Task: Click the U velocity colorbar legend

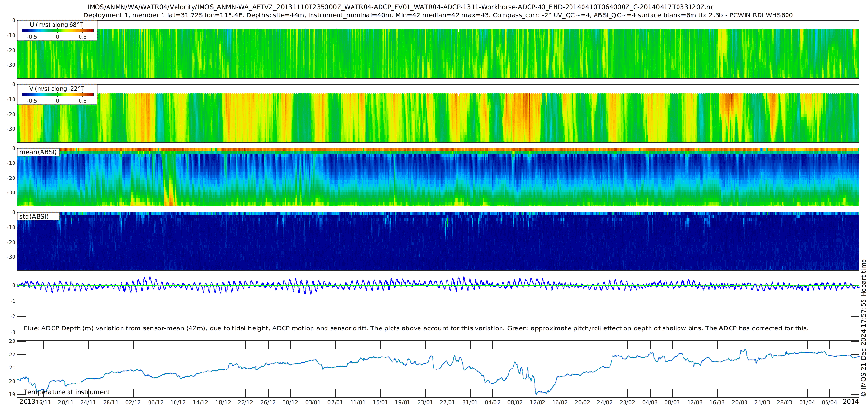Action: click(57, 30)
